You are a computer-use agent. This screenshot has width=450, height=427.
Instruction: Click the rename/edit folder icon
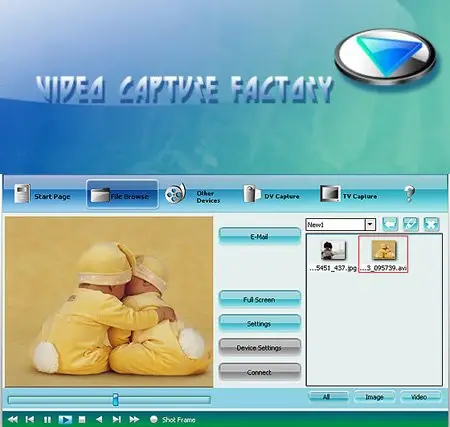(x=411, y=224)
